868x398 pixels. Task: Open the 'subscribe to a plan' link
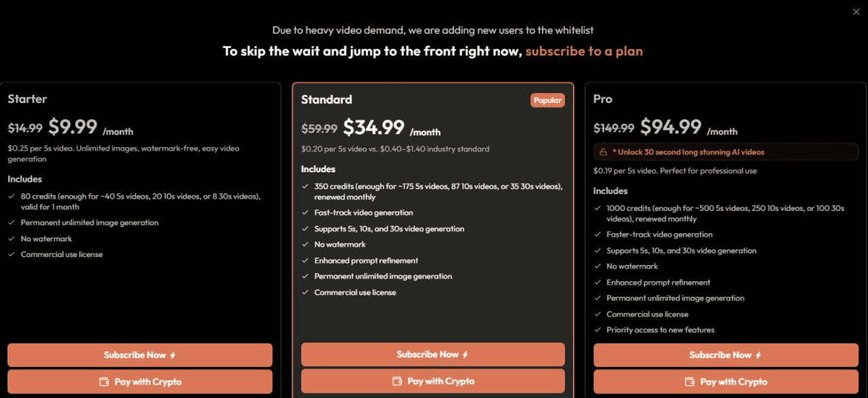584,51
